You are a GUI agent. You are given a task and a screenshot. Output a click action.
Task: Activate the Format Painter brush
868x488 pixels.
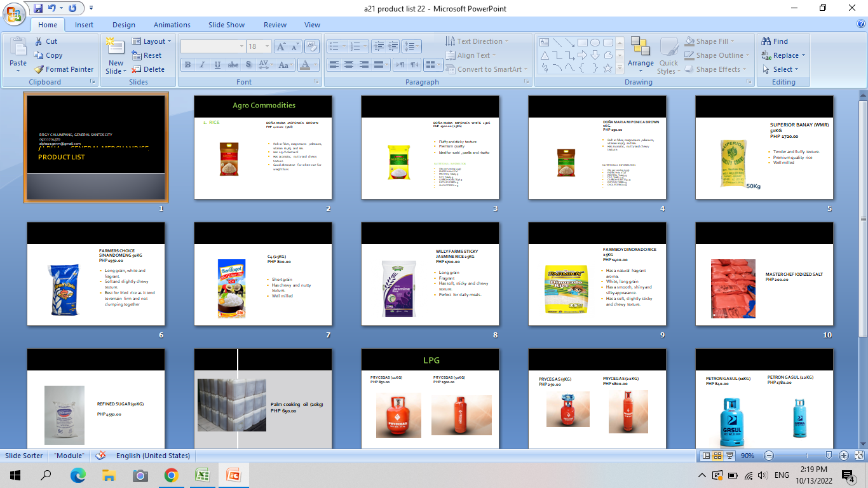[x=64, y=69]
